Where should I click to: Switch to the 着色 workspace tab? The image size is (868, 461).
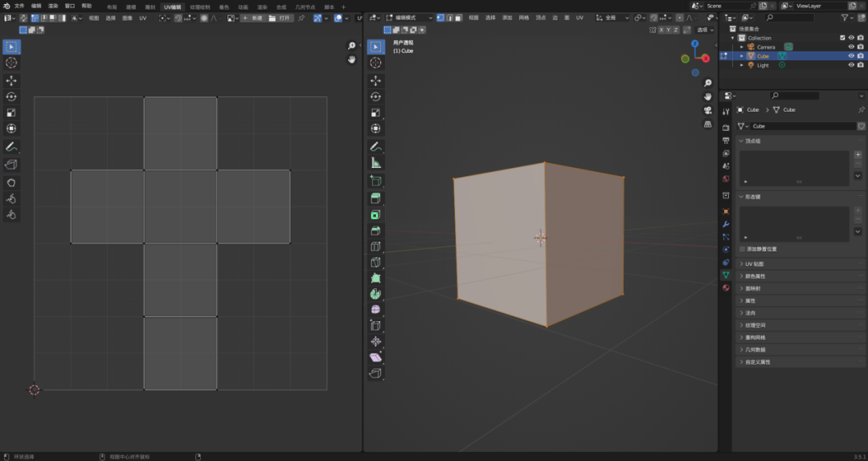coord(224,7)
